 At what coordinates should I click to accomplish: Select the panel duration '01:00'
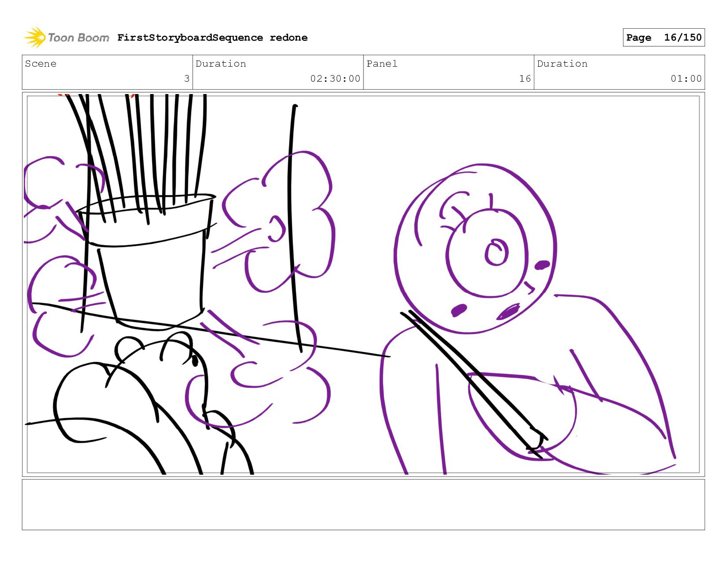point(686,79)
